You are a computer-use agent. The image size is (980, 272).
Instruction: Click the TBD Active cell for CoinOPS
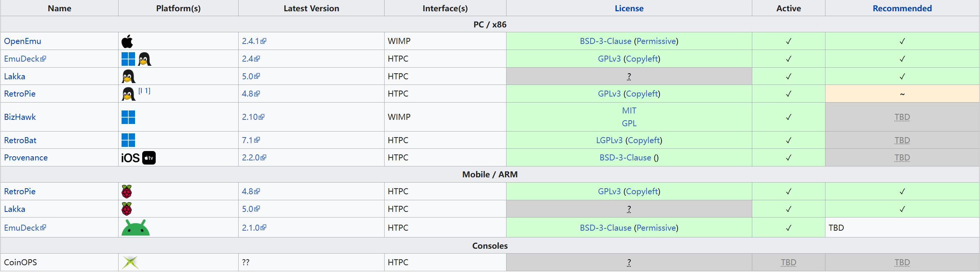click(x=788, y=263)
